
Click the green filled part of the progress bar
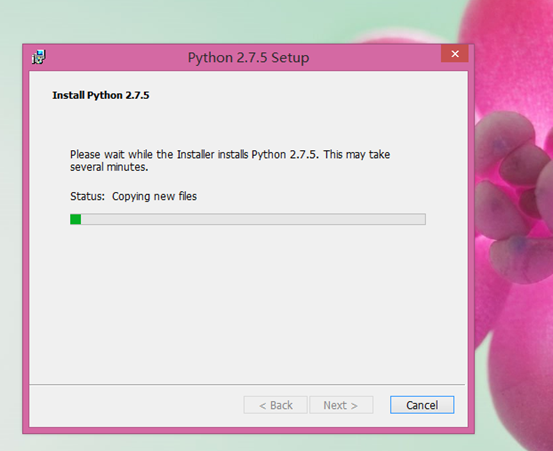[x=75, y=219]
